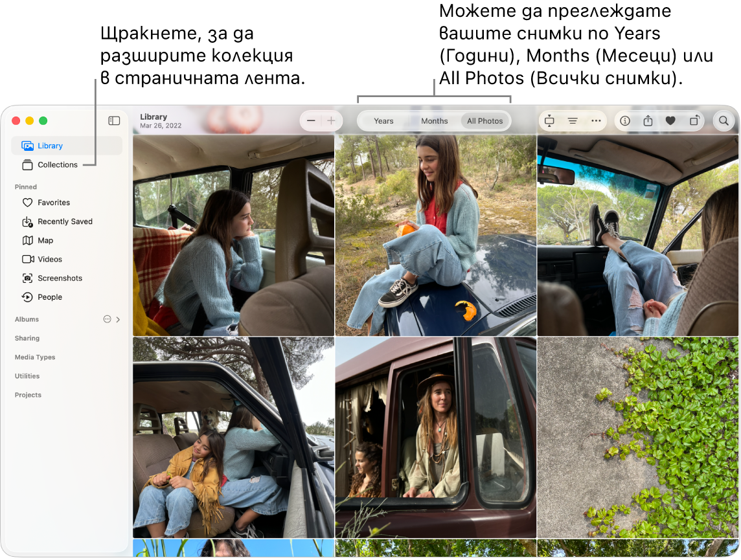
Task: Expand the Albums section chevron
Action: [x=118, y=320]
